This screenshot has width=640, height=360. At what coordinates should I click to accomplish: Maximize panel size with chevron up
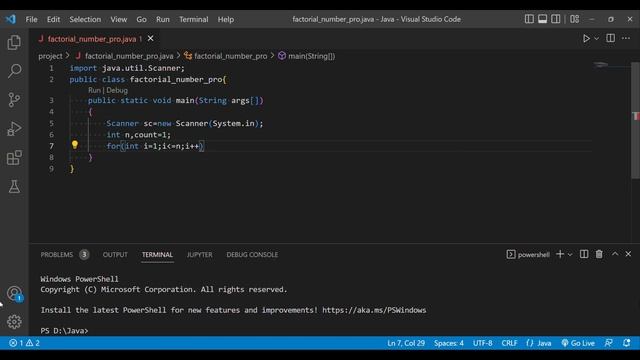(x=615, y=254)
